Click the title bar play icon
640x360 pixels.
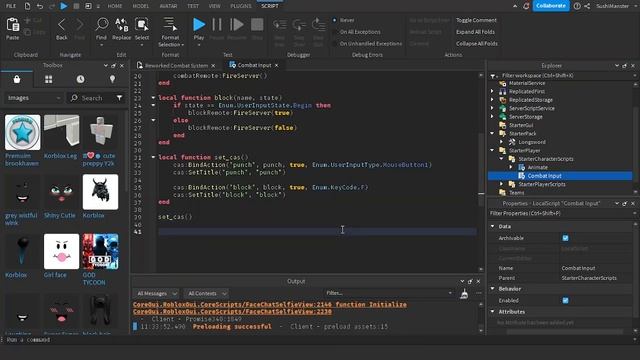point(64,6)
